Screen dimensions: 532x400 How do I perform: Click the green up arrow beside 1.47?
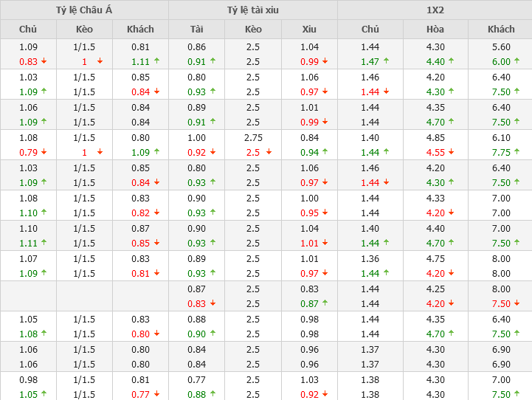[387, 61]
